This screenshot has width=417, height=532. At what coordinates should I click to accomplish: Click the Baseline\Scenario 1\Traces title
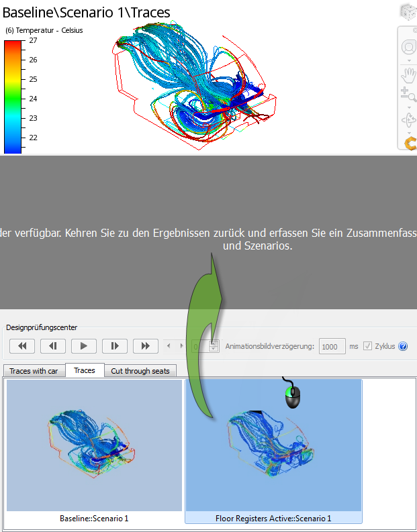(86, 12)
